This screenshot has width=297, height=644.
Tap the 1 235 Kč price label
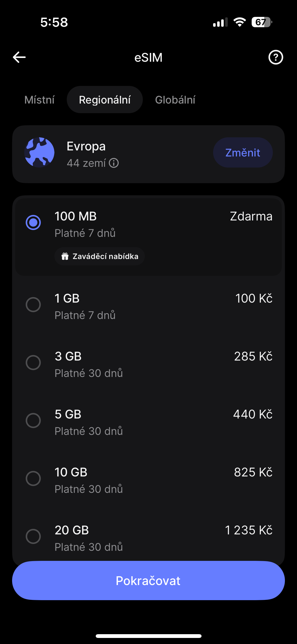[249, 530]
